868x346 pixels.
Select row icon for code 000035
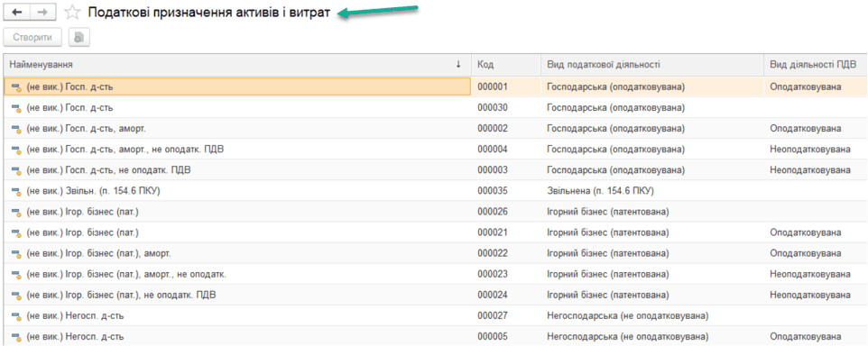pos(16,191)
